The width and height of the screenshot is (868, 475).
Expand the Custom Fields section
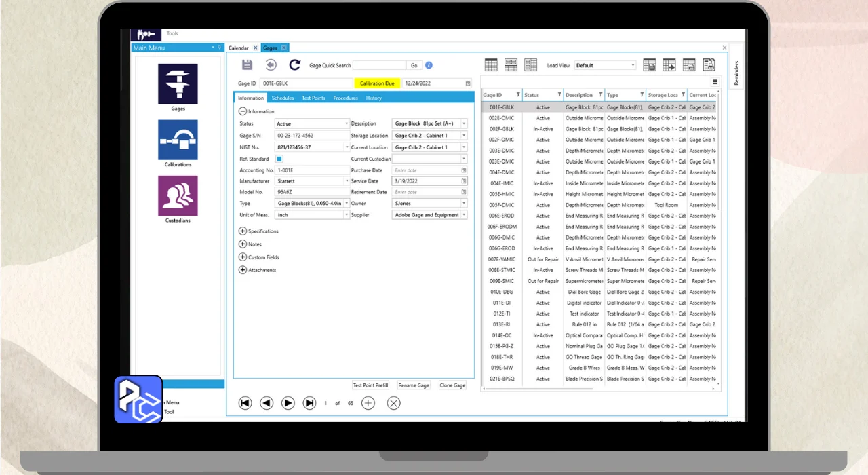point(243,257)
